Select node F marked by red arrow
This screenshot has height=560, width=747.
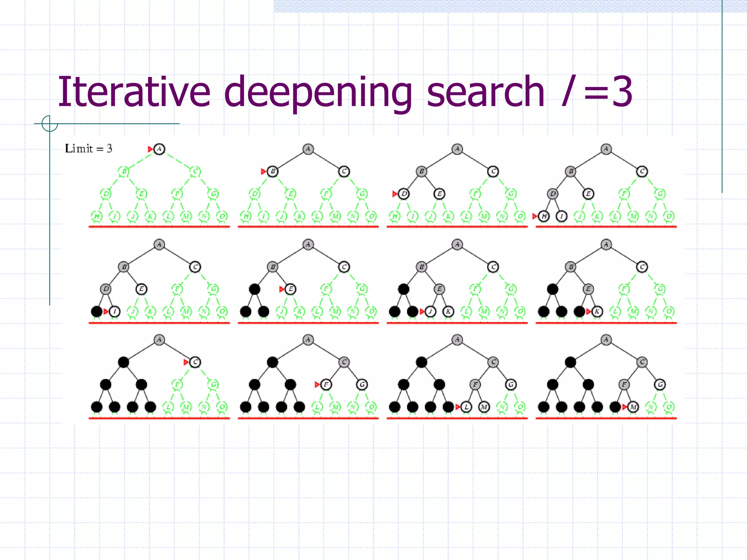click(326, 384)
